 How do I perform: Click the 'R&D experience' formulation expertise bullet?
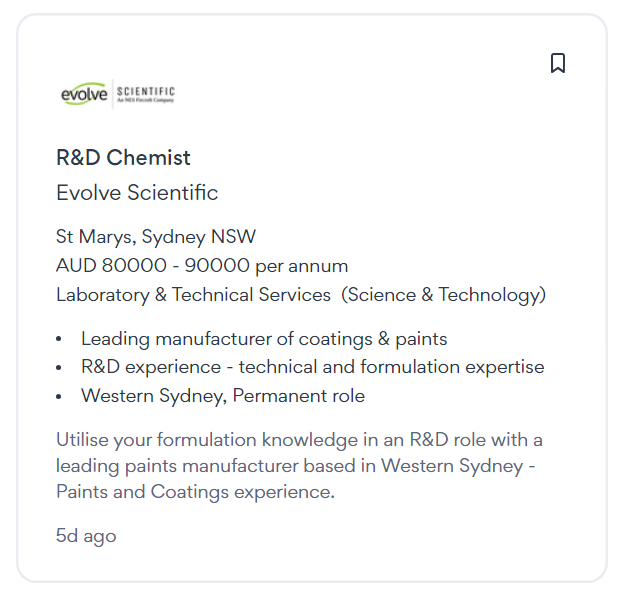tap(312, 367)
